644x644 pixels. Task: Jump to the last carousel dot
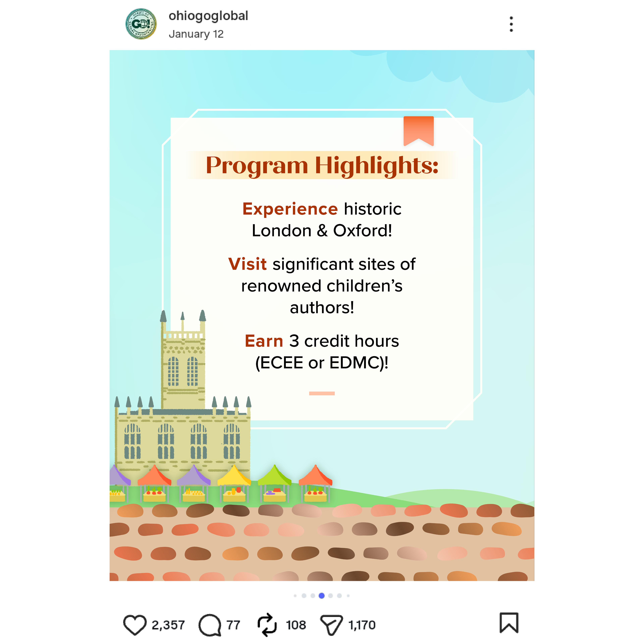coord(348,596)
